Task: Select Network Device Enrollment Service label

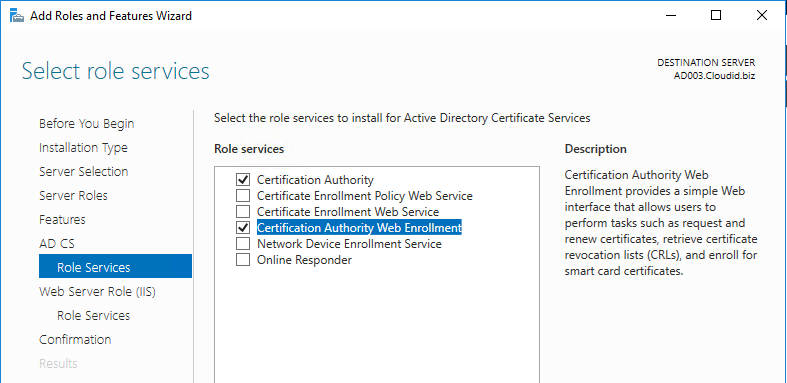Action: click(x=349, y=243)
